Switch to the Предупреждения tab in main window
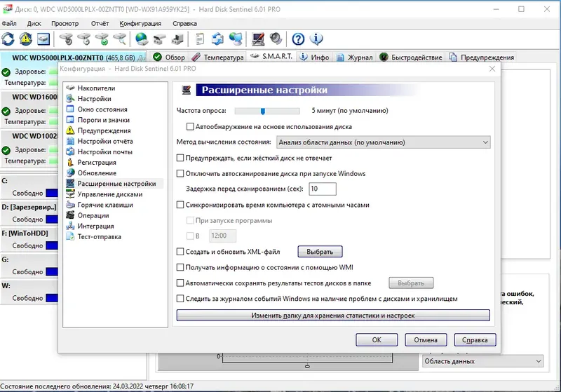 click(482, 58)
